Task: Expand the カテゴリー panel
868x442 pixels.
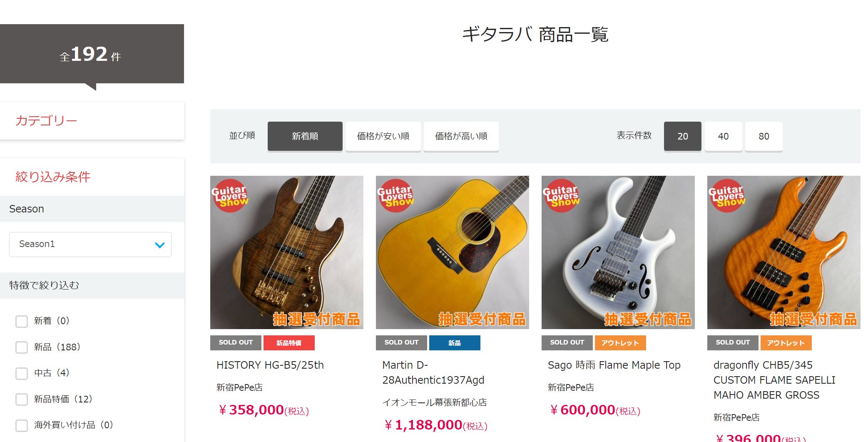Action: click(x=92, y=121)
